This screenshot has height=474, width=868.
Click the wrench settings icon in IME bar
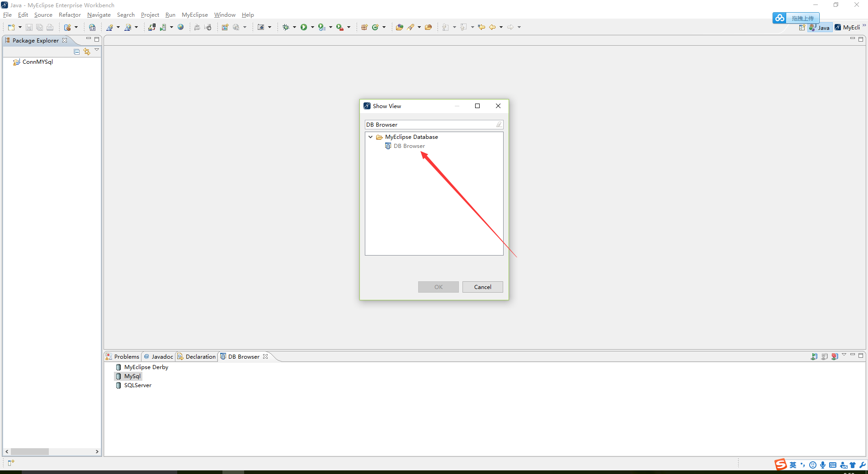(863, 465)
